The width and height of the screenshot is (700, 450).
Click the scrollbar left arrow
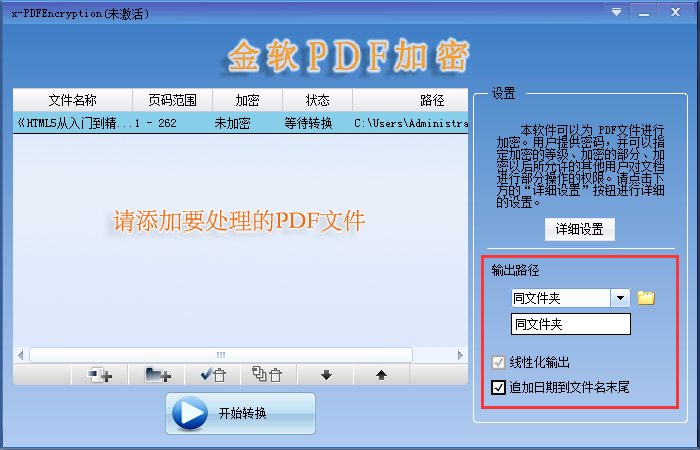pyautogui.click(x=21, y=355)
